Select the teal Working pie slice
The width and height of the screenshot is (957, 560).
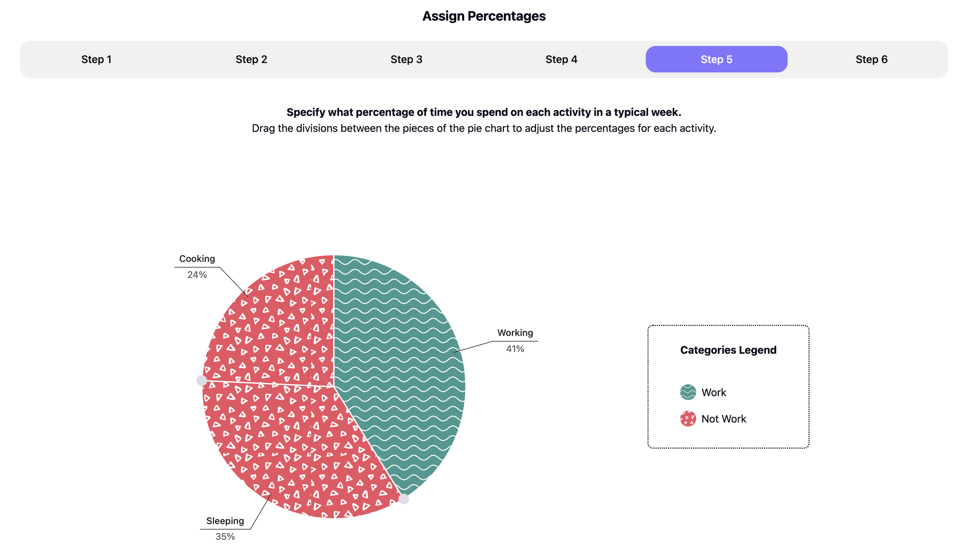[x=406, y=367]
